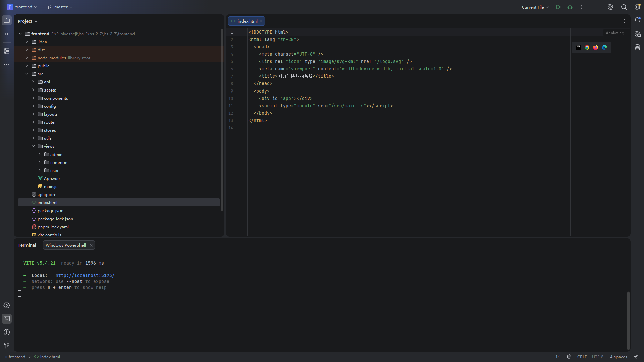
Task: Show the Notifications panel
Action: [637, 21]
